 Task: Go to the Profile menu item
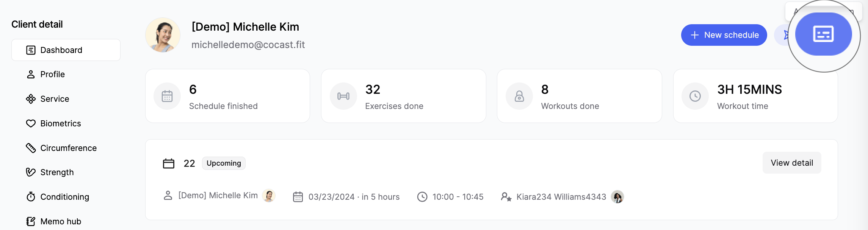point(52,74)
